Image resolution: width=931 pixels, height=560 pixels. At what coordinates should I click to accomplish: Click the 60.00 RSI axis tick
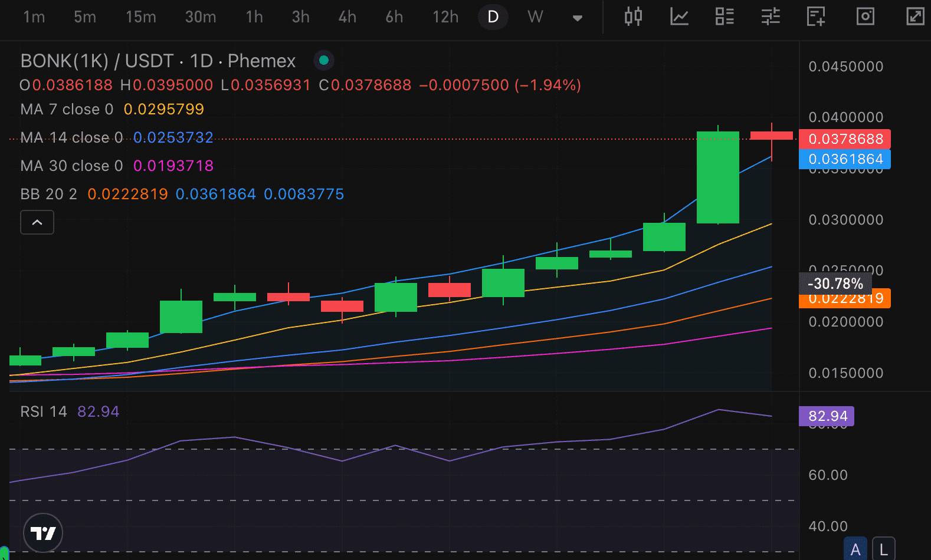pyautogui.click(x=828, y=475)
